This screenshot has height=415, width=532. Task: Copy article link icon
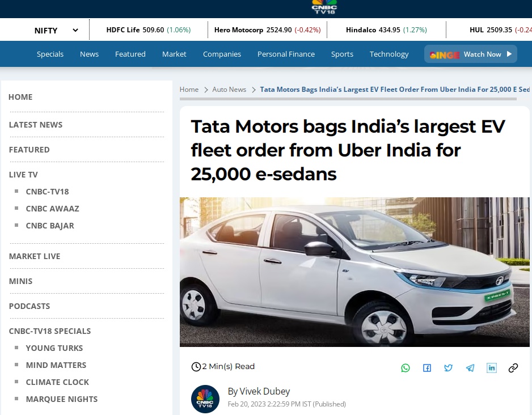click(513, 368)
